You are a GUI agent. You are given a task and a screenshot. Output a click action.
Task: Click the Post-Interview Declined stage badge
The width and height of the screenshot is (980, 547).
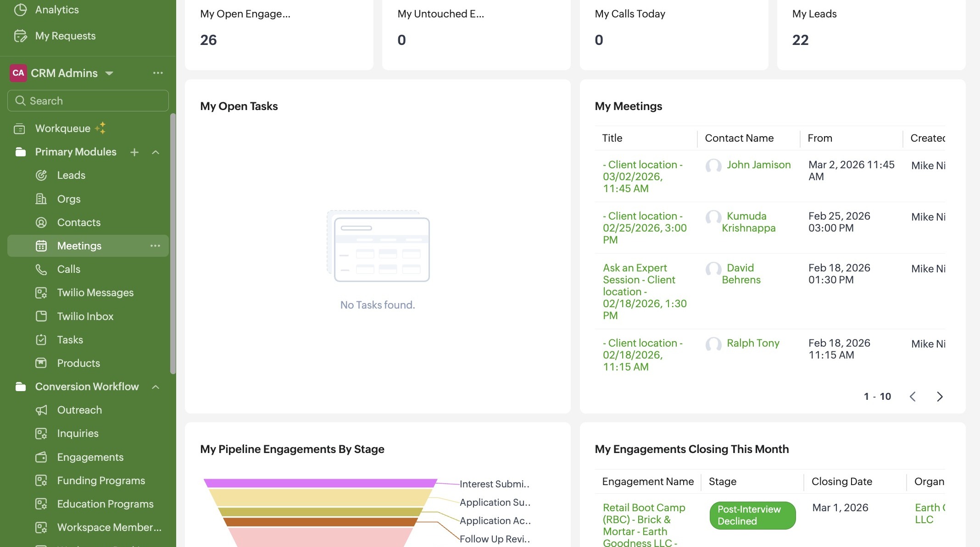click(752, 515)
